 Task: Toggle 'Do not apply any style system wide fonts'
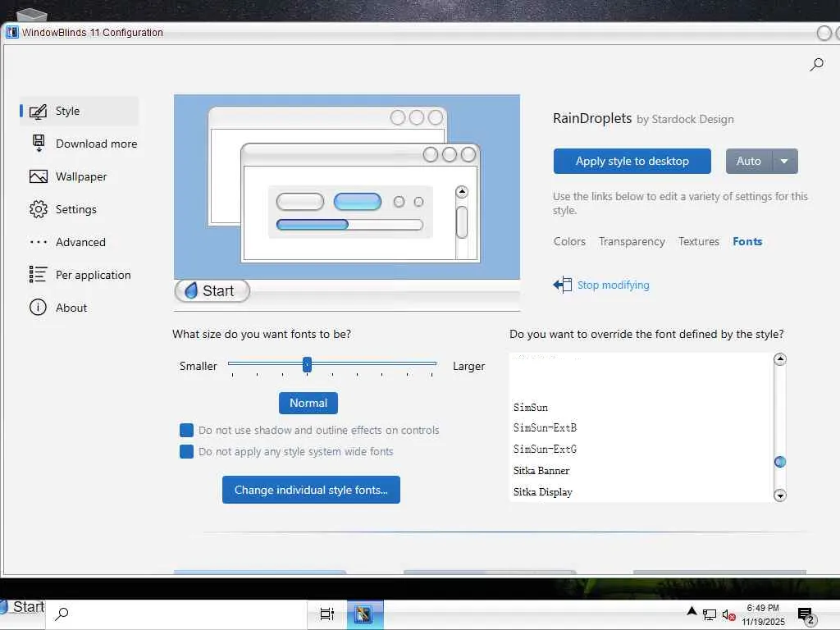coord(186,452)
